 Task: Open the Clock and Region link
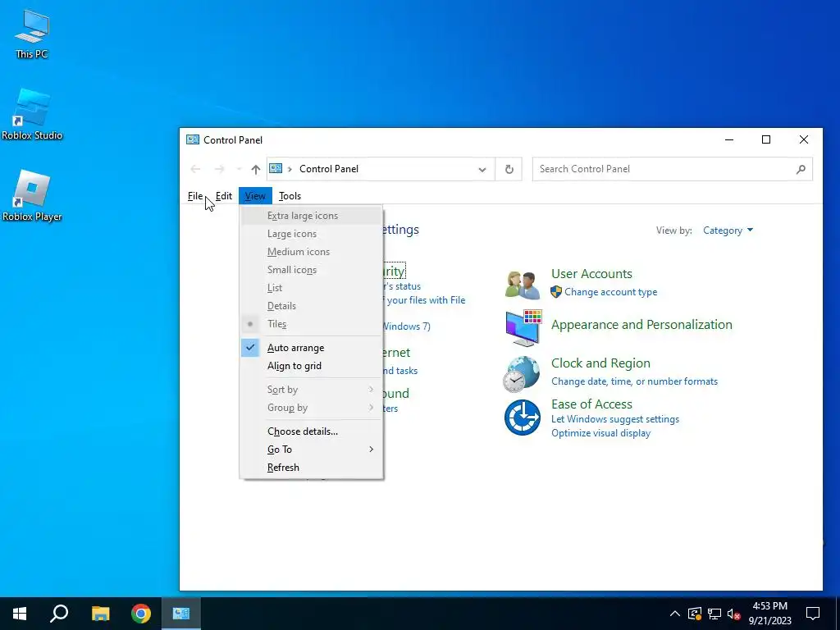(600, 363)
